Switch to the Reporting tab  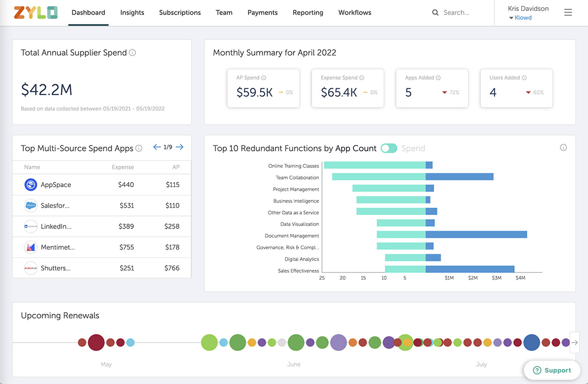click(x=308, y=12)
